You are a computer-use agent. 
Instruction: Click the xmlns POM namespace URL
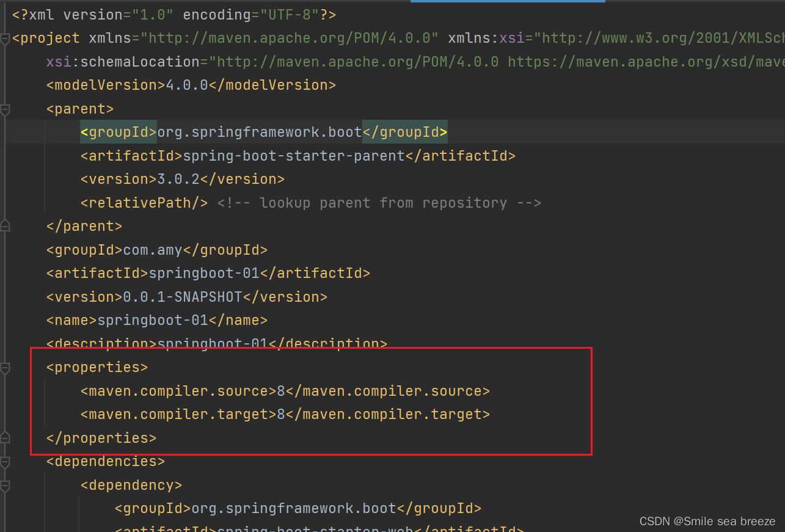pyautogui.click(x=290, y=38)
